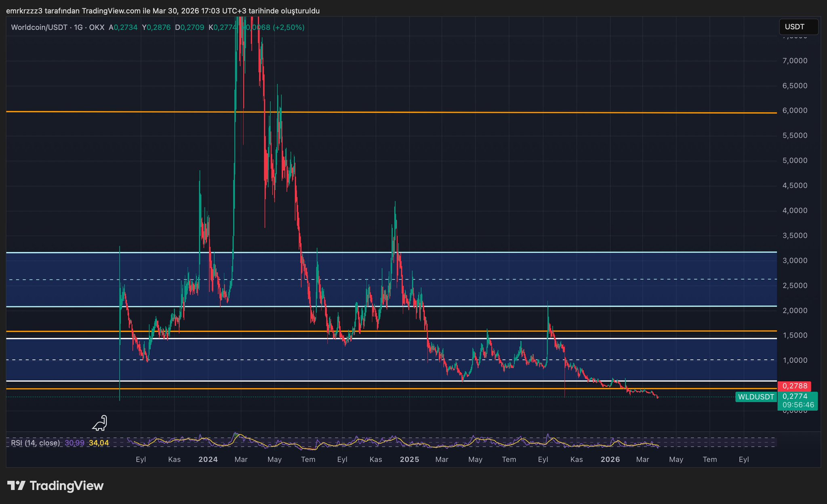Click the green WLDUSDT symbol tag
827x504 pixels.
[755, 397]
